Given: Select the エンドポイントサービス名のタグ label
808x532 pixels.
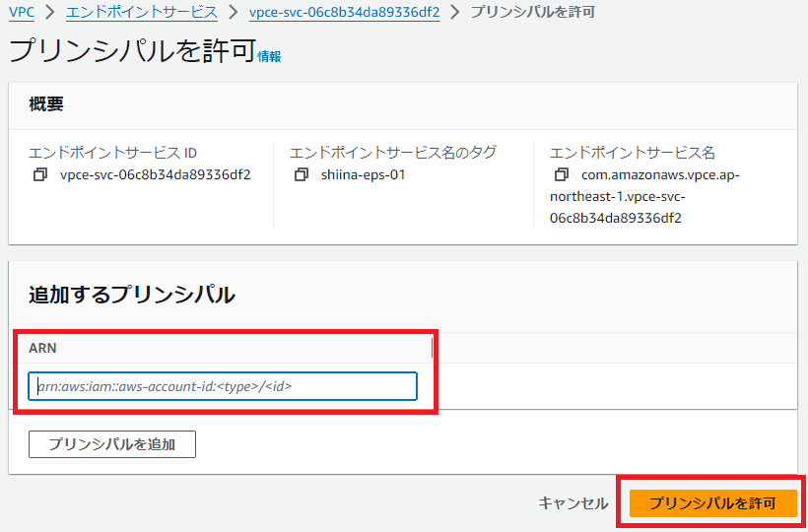Looking at the screenshot, I should click(x=393, y=153).
